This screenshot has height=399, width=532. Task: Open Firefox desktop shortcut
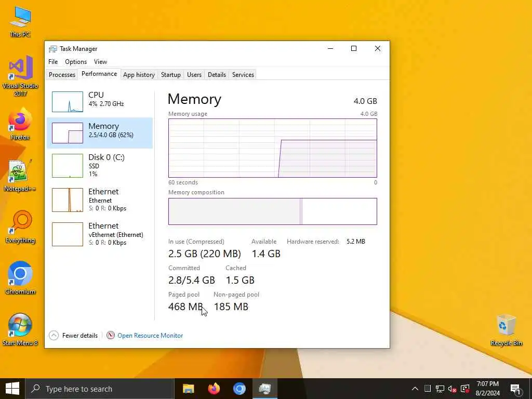click(x=20, y=124)
